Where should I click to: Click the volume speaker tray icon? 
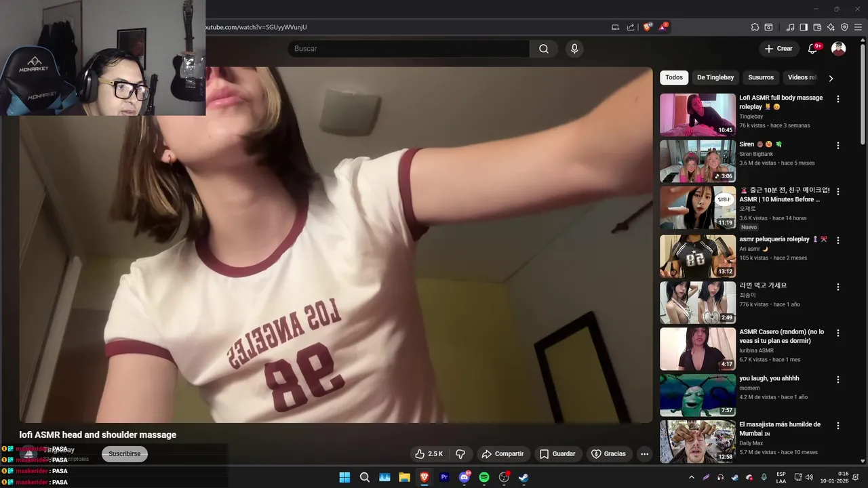pyautogui.click(x=809, y=477)
